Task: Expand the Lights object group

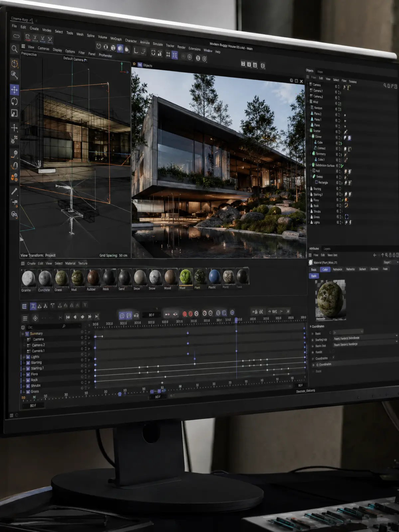Action: (x=309, y=222)
